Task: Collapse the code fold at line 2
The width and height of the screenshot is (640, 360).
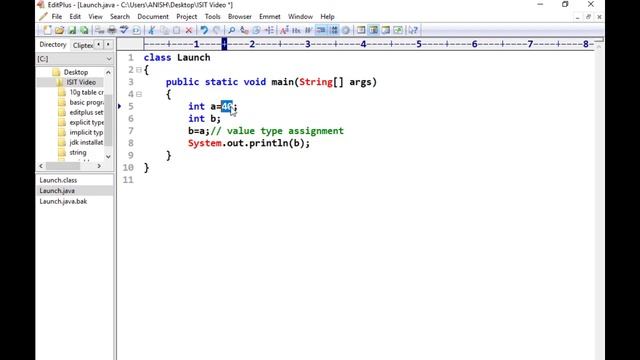Action: coord(139,70)
